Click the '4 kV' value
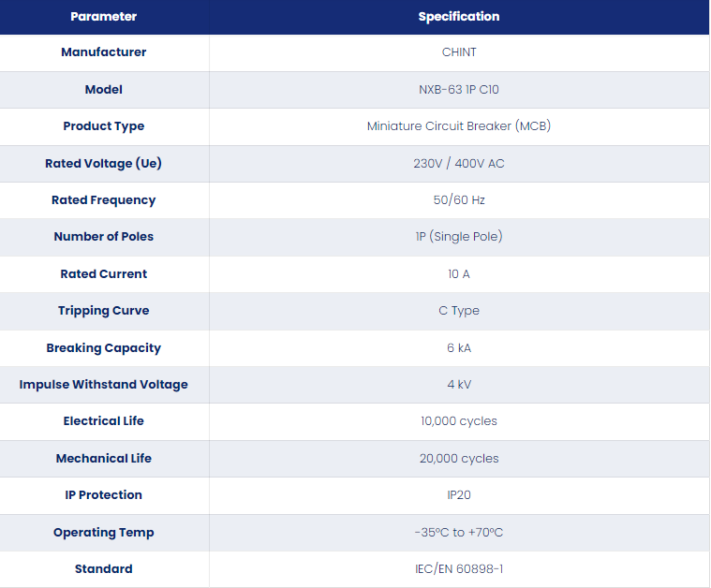Screen dimensions: 711x588 click(x=459, y=385)
